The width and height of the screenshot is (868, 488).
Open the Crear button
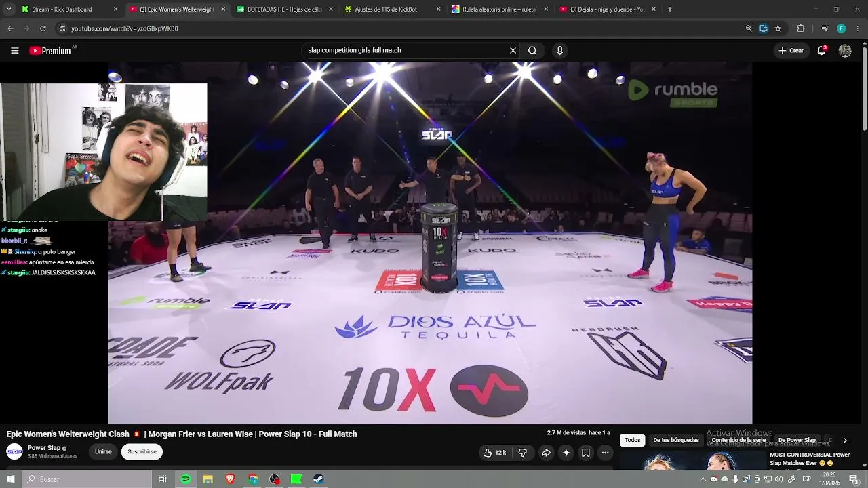click(x=791, y=50)
